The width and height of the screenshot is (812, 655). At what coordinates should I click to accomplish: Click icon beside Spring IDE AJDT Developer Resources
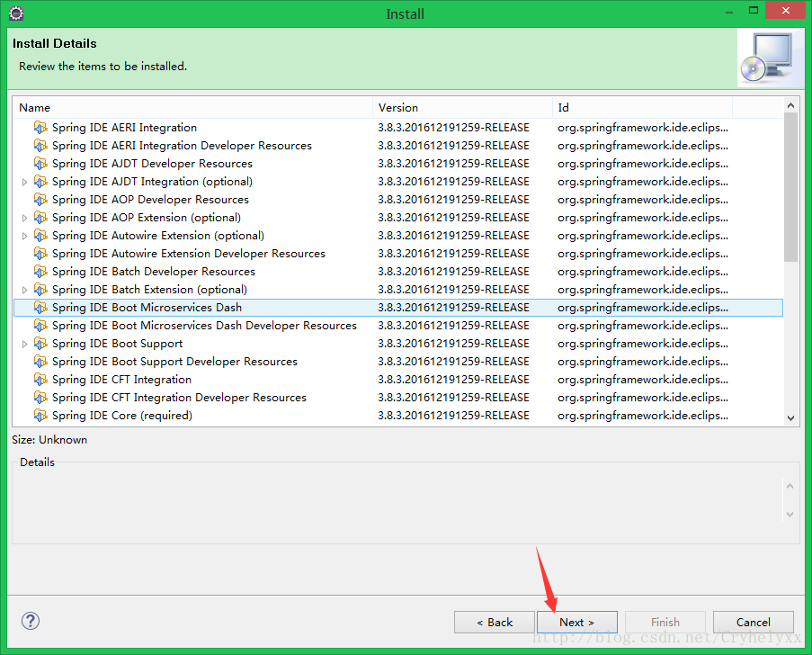40,163
